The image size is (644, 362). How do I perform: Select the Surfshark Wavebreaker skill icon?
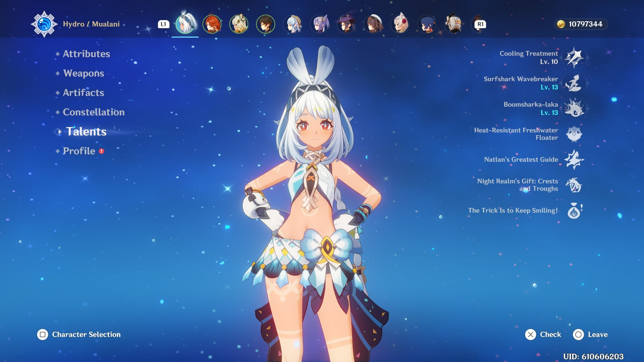pyautogui.click(x=574, y=83)
